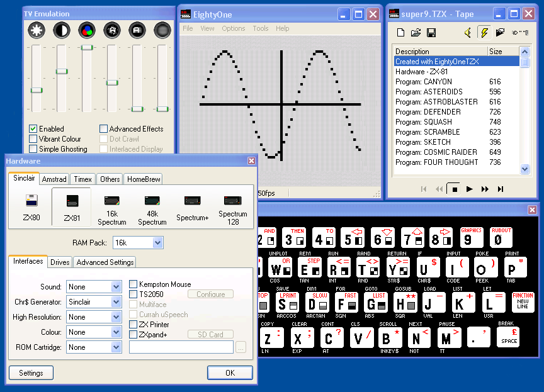Toggle flash load lightning bolt icon
The image size is (544, 392).
tap(484, 33)
